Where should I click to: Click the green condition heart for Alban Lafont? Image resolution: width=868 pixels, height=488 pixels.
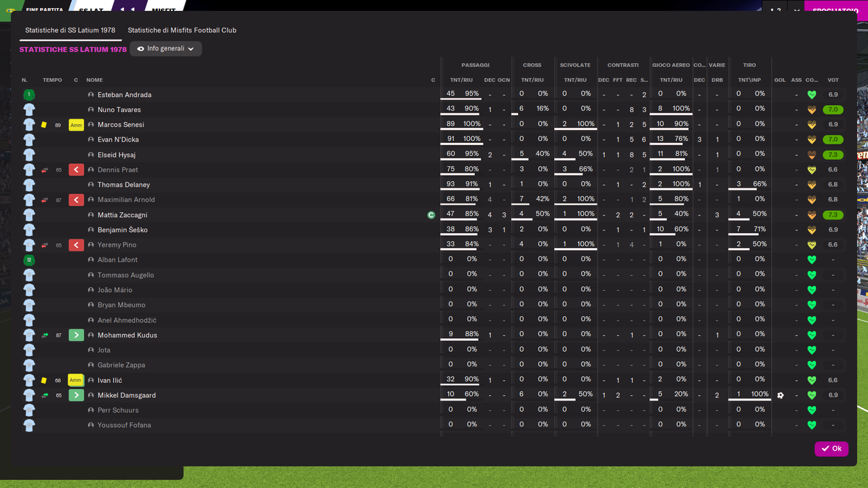click(x=812, y=260)
